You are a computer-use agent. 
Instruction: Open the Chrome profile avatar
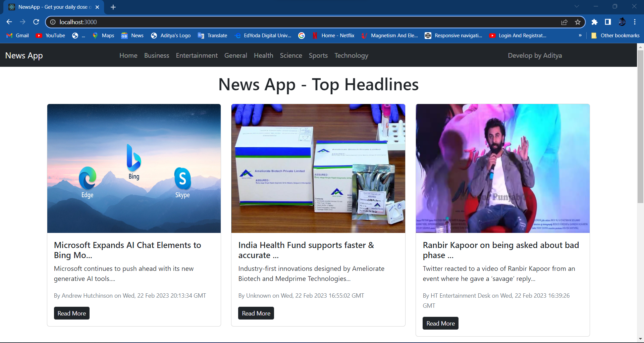[x=622, y=22]
